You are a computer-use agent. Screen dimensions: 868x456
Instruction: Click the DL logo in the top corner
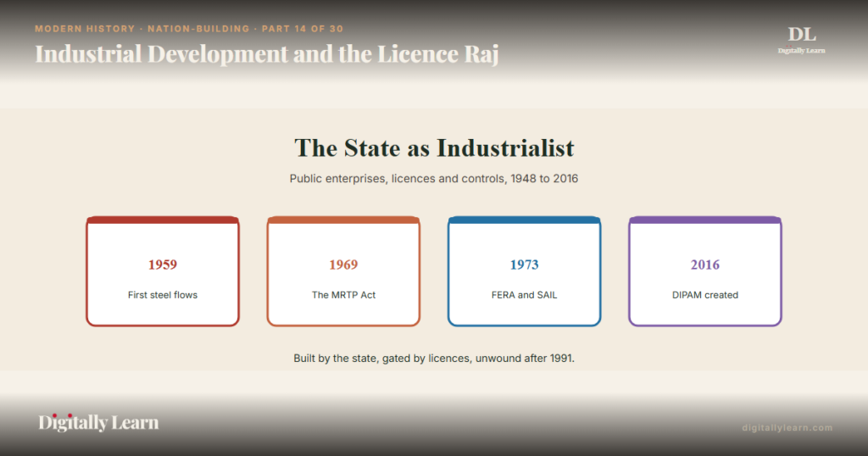pyautogui.click(x=801, y=40)
